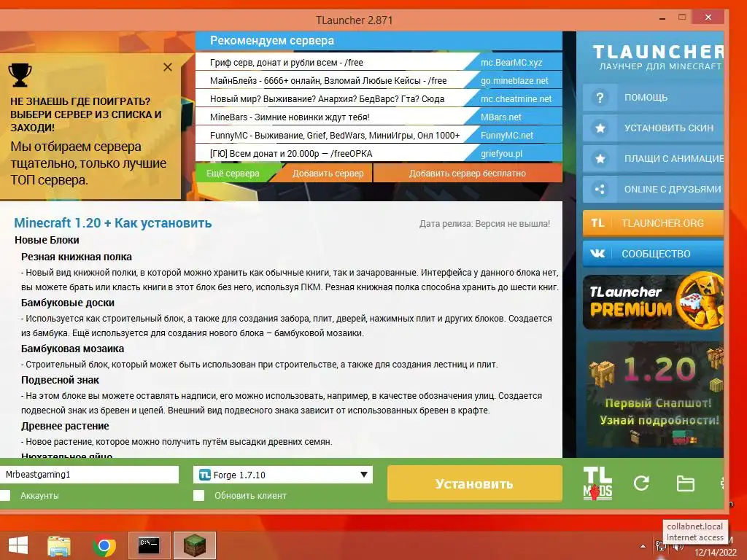Click the Добавить сервер button
Image resolution: width=747 pixels, height=560 pixels.
point(328,174)
